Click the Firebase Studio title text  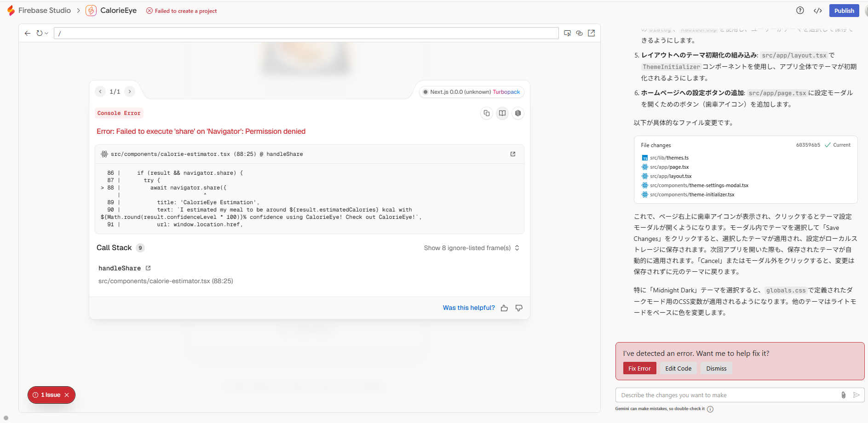(x=45, y=11)
